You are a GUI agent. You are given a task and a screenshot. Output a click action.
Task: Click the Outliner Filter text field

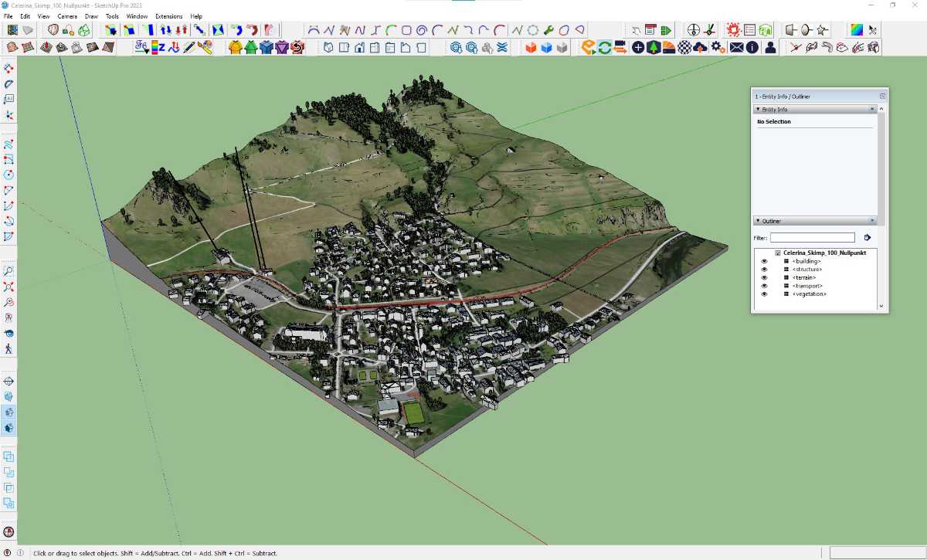pyautogui.click(x=813, y=238)
